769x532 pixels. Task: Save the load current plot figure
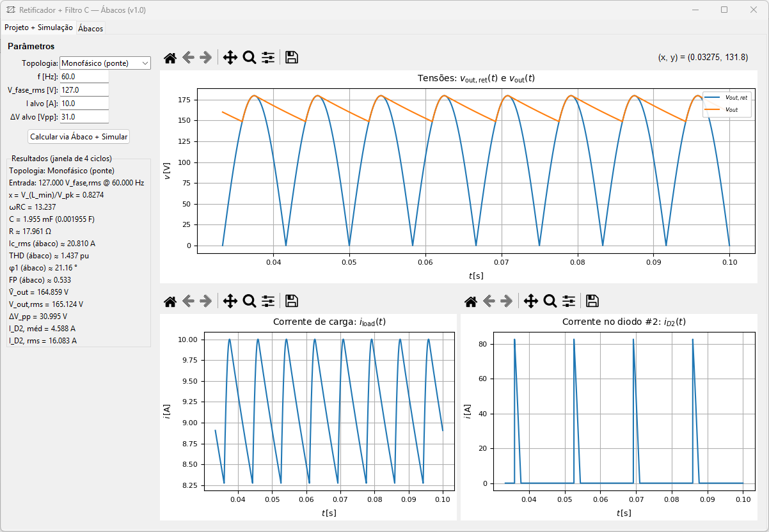[291, 301]
